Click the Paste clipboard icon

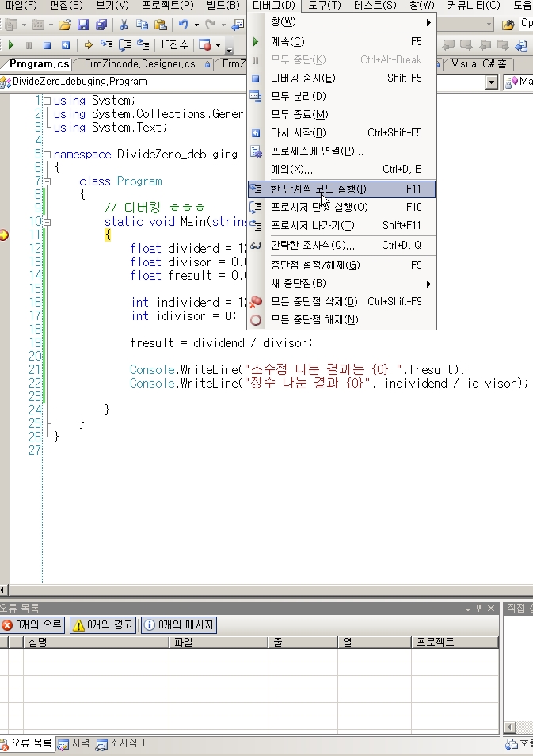pos(161,25)
